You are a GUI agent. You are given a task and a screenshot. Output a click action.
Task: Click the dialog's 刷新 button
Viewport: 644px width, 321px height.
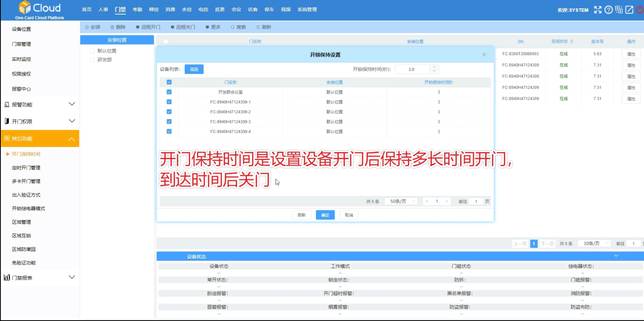(301, 215)
